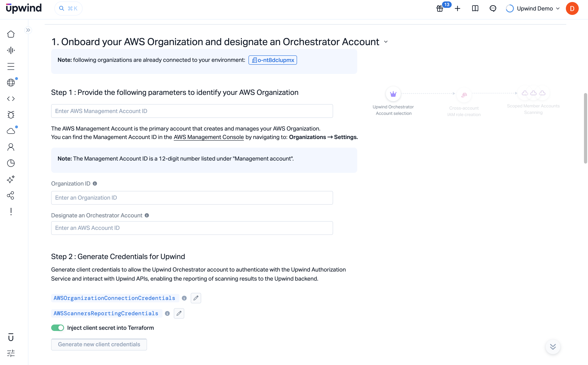Image resolution: width=588 pixels, height=365 pixels.
Task: Click the Upwind logo
Action: coord(24,8)
